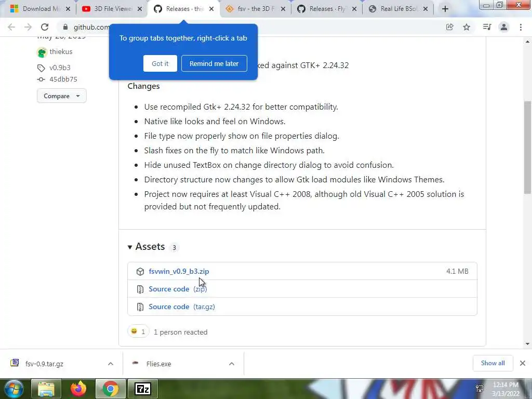Switch to the Real Life BSoD tab
The height and width of the screenshot is (399, 532).
[x=398, y=9]
